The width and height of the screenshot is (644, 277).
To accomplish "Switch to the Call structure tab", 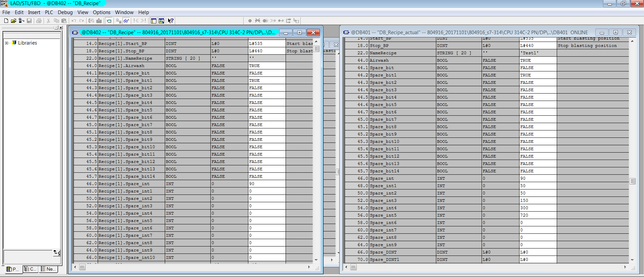I will (31, 269).
